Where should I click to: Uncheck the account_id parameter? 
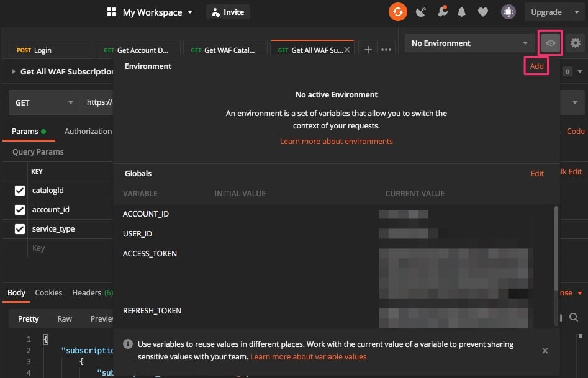pos(20,210)
